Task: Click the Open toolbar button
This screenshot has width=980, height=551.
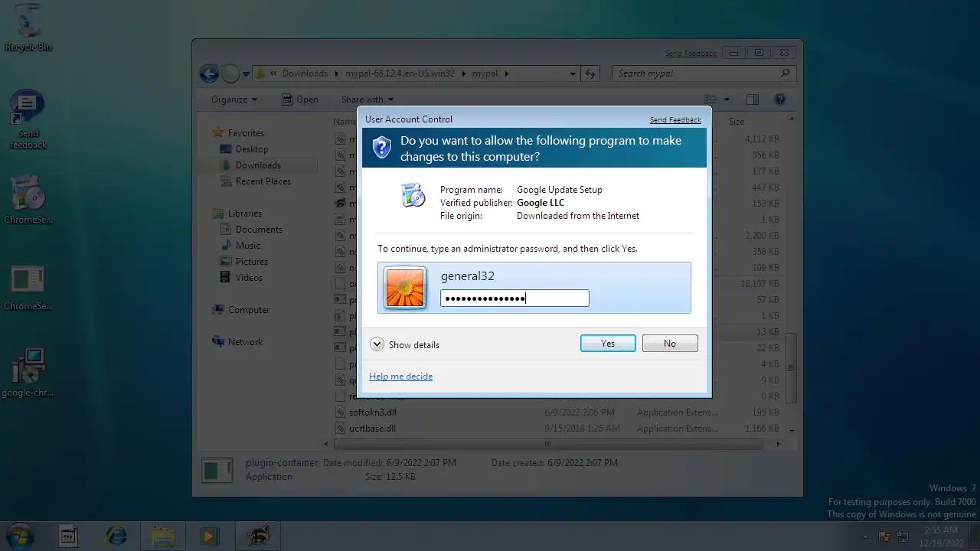Action: (300, 99)
